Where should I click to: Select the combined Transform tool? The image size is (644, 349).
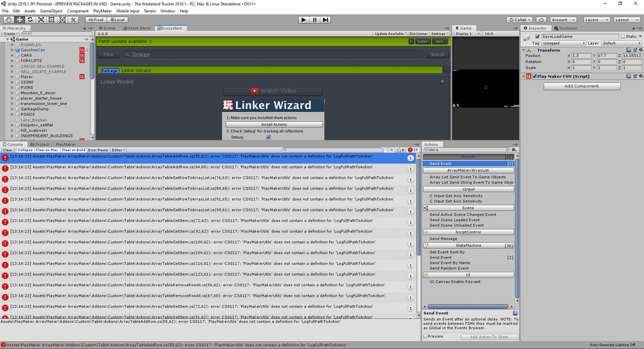(62, 20)
